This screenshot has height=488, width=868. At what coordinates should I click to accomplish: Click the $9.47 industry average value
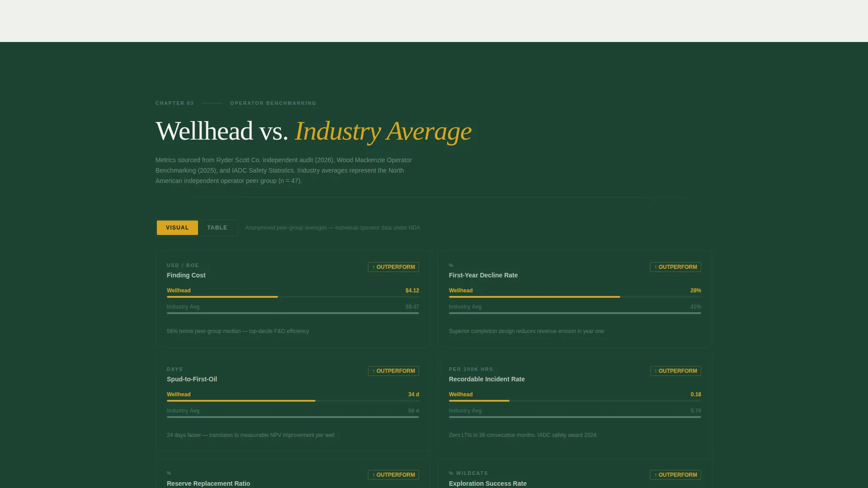coord(412,307)
